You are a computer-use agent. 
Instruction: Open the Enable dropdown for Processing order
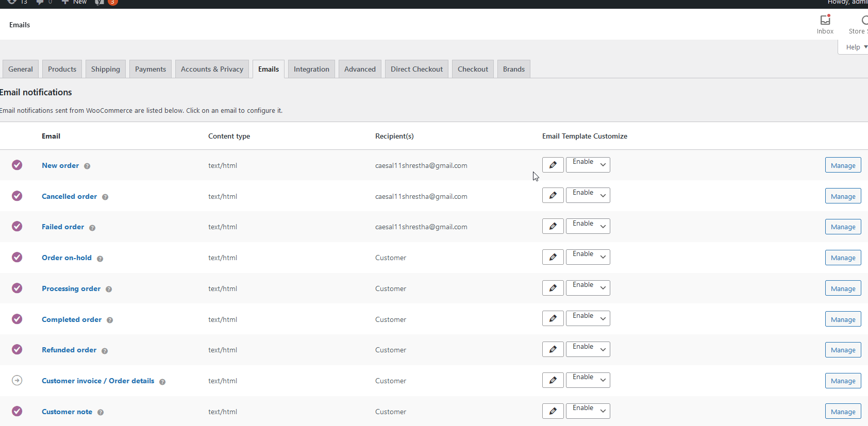point(588,288)
